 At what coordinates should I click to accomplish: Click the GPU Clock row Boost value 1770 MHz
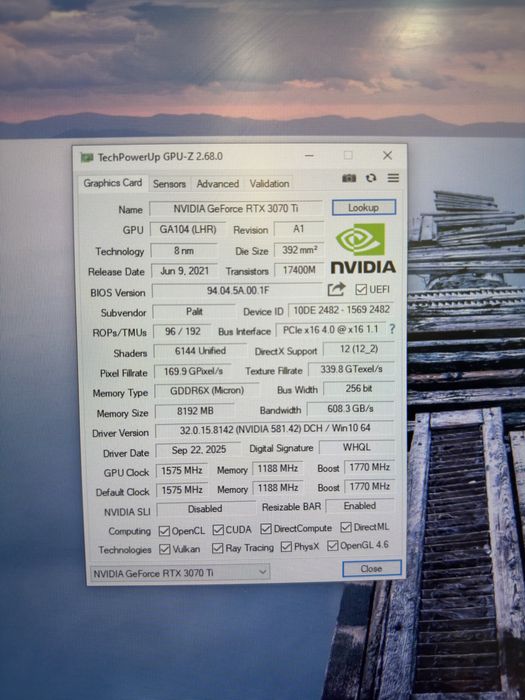pyautogui.click(x=370, y=467)
